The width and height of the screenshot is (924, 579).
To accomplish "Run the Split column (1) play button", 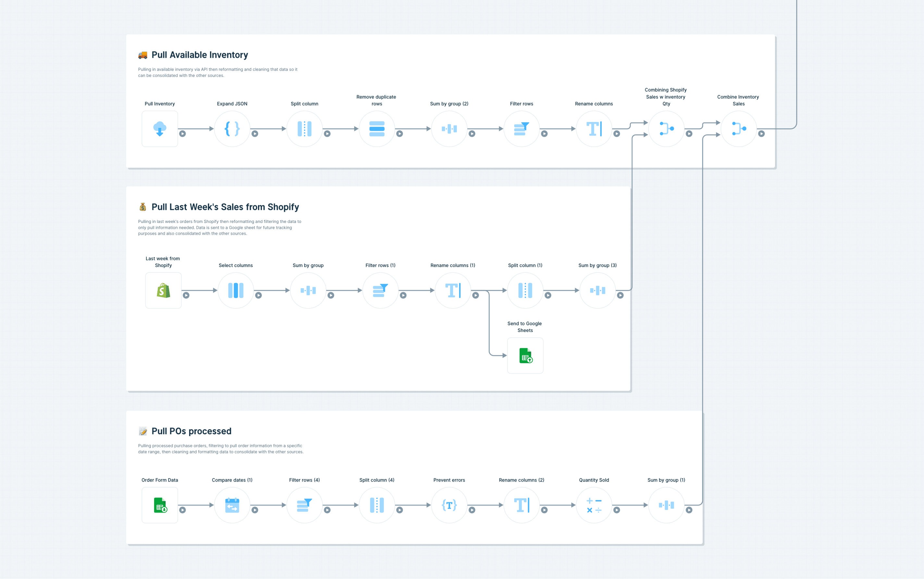I will pyautogui.click(x=548, y=295).
